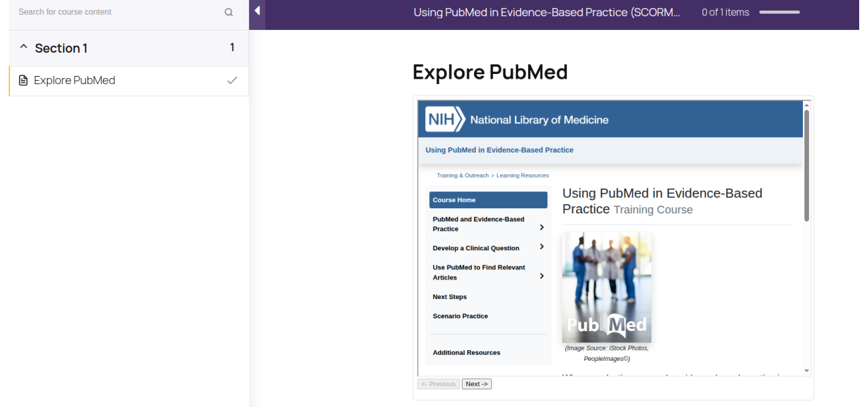Image resolution: width=868 pixels, height=407 pixels.
Task: Open PubMed and Evidence-Based Practice menu item
Action: tap(479, 224)
